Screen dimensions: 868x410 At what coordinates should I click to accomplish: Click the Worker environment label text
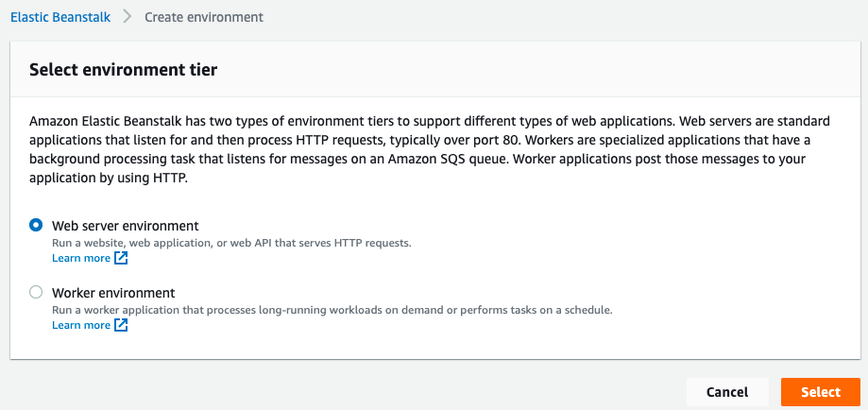click(x=113, y=292)
